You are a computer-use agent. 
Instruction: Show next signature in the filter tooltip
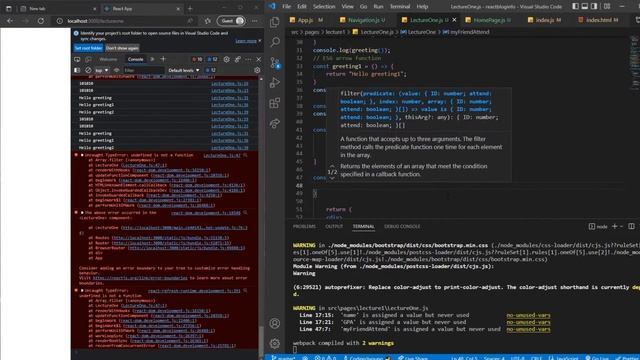(x=332, y=178)
